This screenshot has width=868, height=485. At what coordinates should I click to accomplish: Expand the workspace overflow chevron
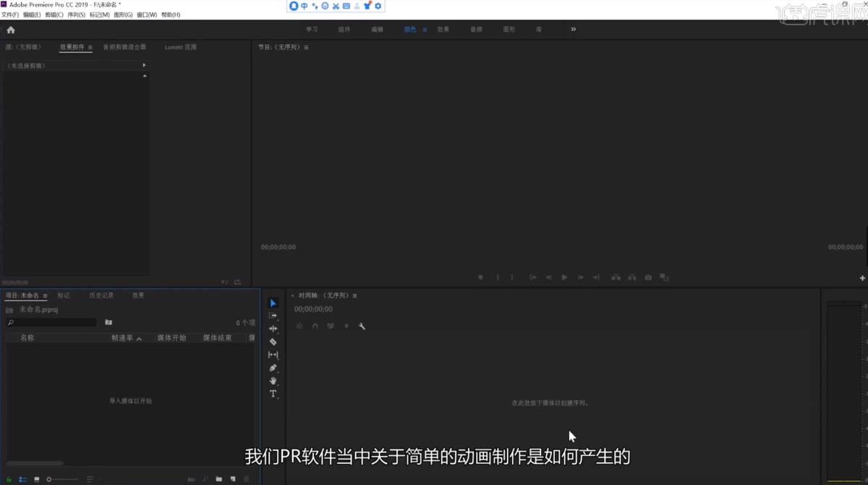pyautogui.click(x=574, y=30)
